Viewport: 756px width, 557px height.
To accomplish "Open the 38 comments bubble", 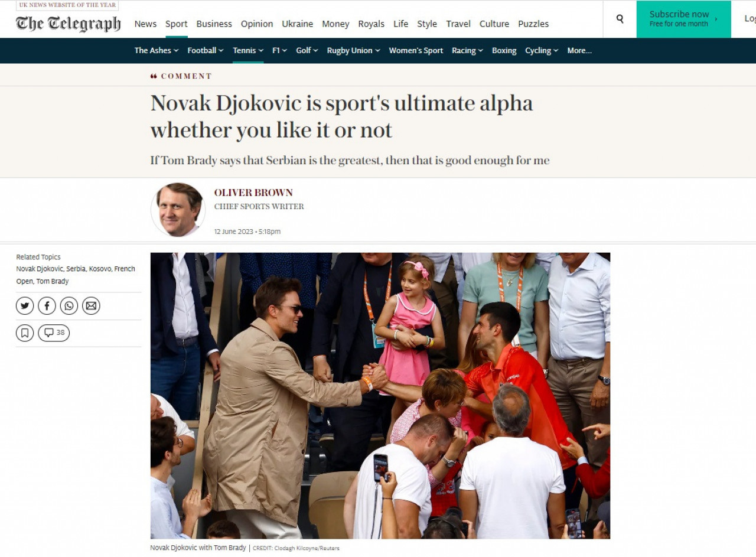I will [54, 333].
